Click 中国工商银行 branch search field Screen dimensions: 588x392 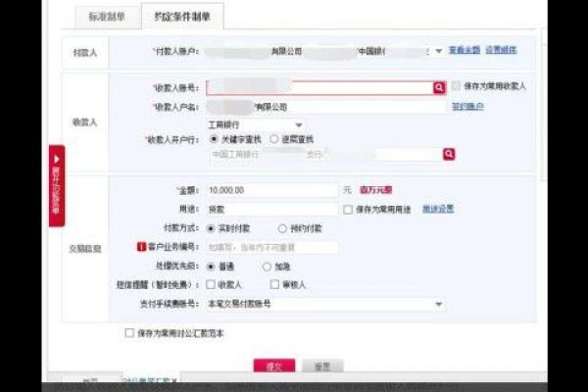326,154
